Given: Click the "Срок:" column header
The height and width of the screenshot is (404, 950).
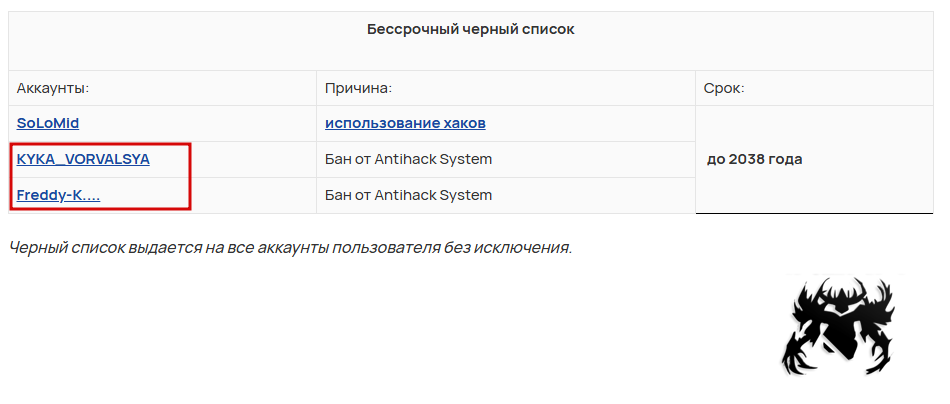Looking at the screenshot, I should pyautogui.click(x=724, y=88).
